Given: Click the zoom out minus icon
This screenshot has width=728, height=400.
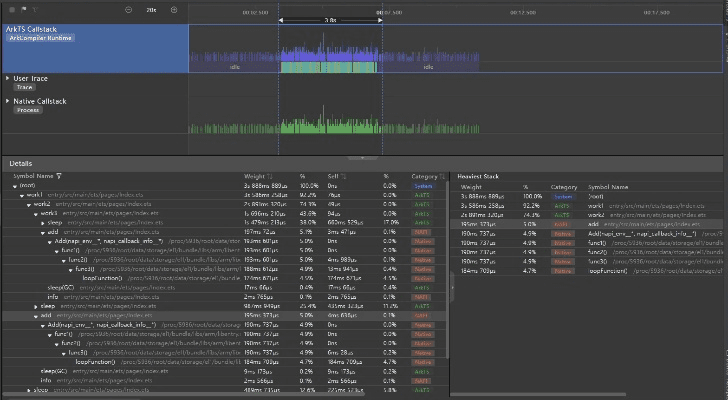Looking at the screenshot, I should [x=128, y=9].
